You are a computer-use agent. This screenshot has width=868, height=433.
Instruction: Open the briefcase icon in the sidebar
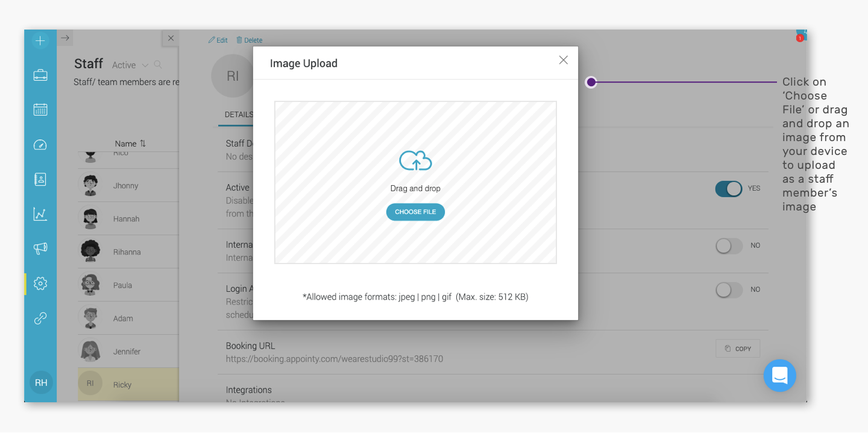pos(40,75)
